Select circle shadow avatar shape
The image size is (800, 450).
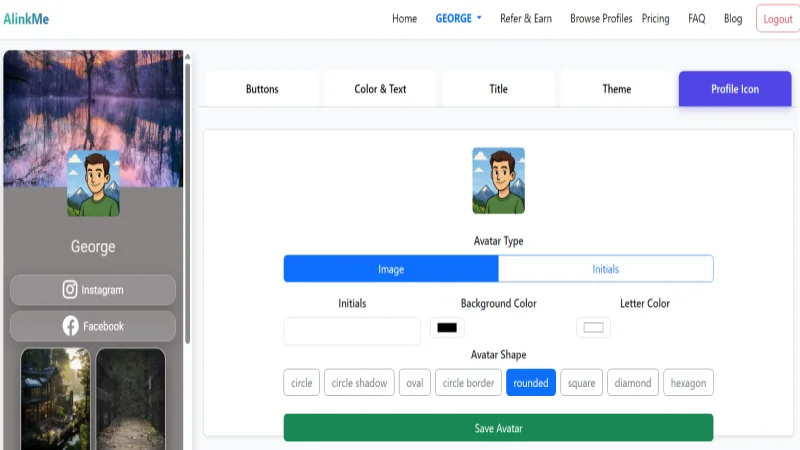tap(359, 383)
